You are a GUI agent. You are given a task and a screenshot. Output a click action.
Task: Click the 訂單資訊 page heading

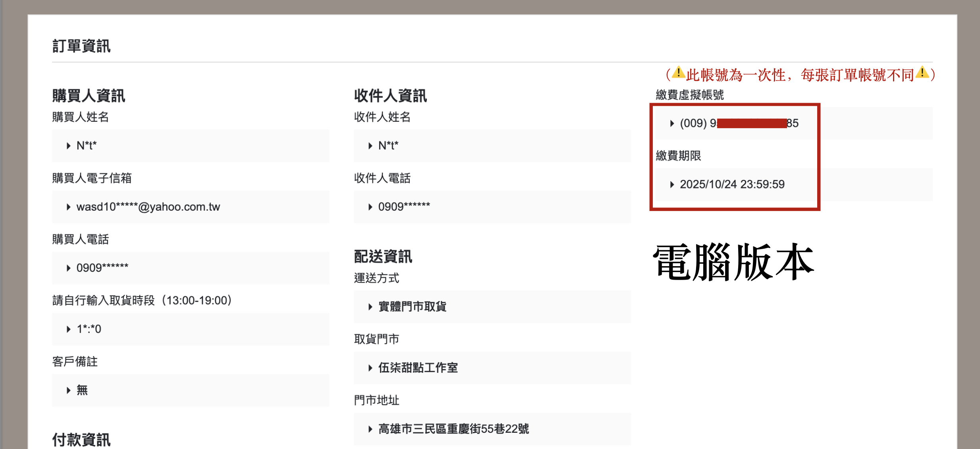(x=81, y=46)
